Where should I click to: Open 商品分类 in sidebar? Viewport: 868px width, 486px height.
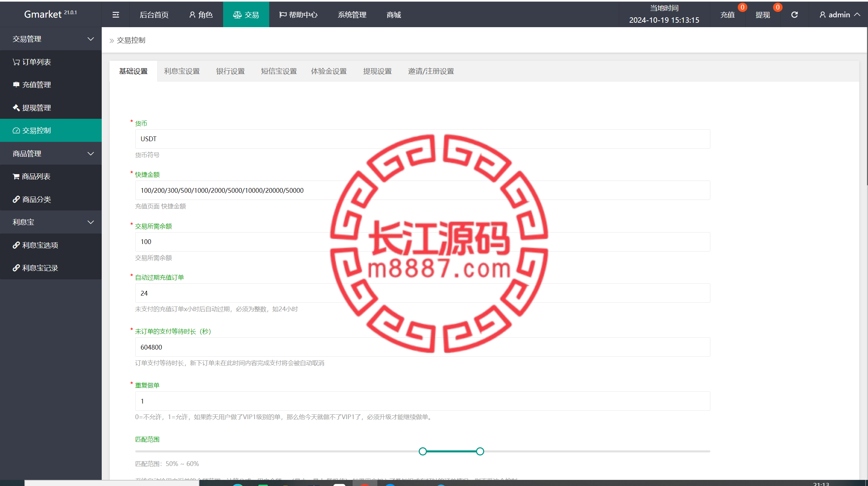tap(51, 200)
